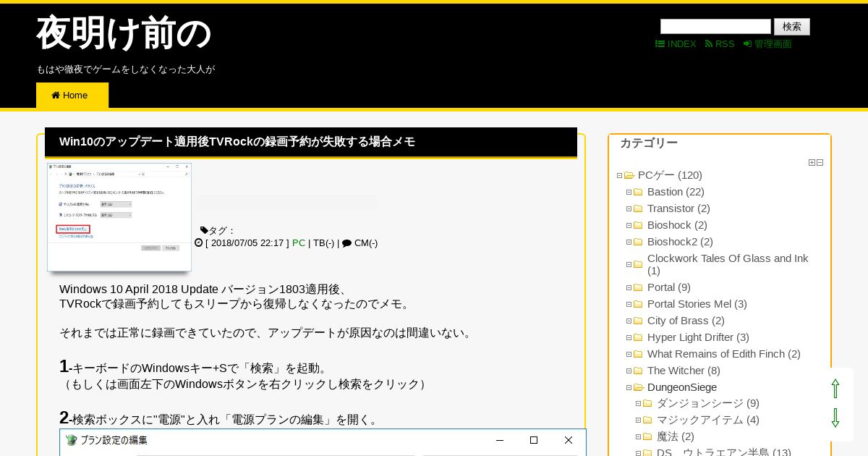Open The Witcher (8) category link

click(x=684, y=371)
